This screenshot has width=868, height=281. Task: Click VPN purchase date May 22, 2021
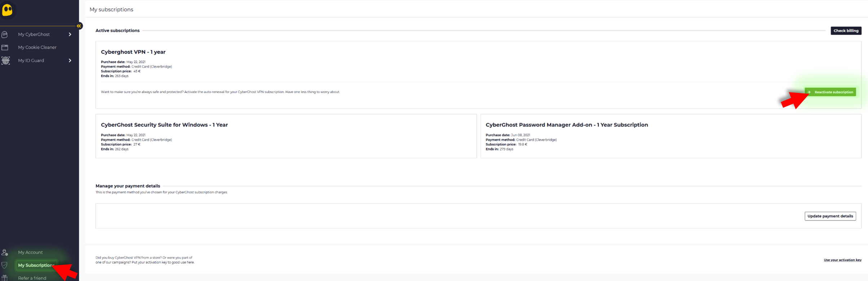(x=123, y=62)
